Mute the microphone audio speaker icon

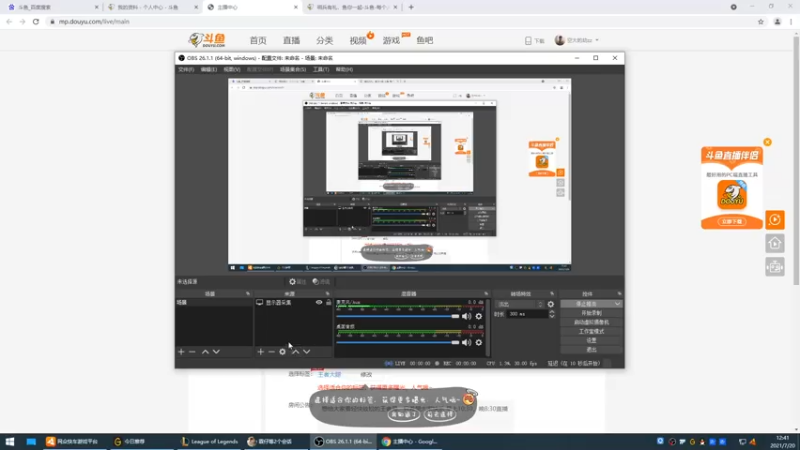tap(466, 316)
